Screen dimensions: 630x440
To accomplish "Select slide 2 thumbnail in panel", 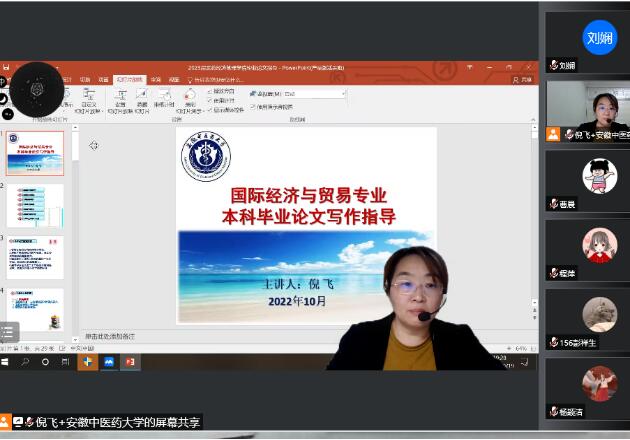I will pos(35,205).
